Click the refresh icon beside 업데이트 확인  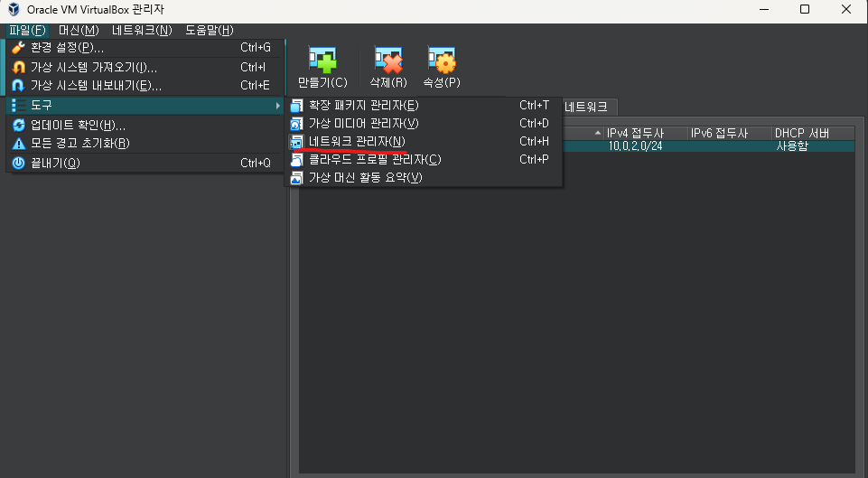pos(18,126)
